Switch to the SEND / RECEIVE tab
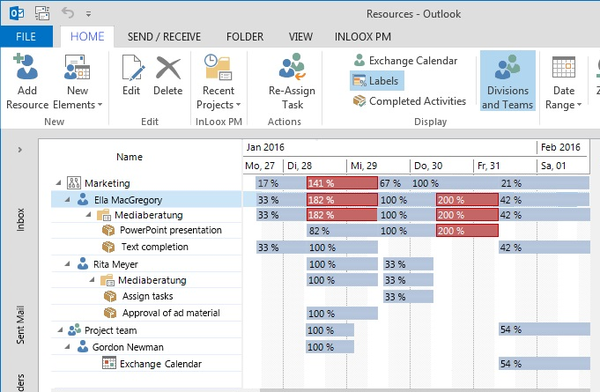The width and height of the screenshot is (600, 392). [x=164, y=37]
